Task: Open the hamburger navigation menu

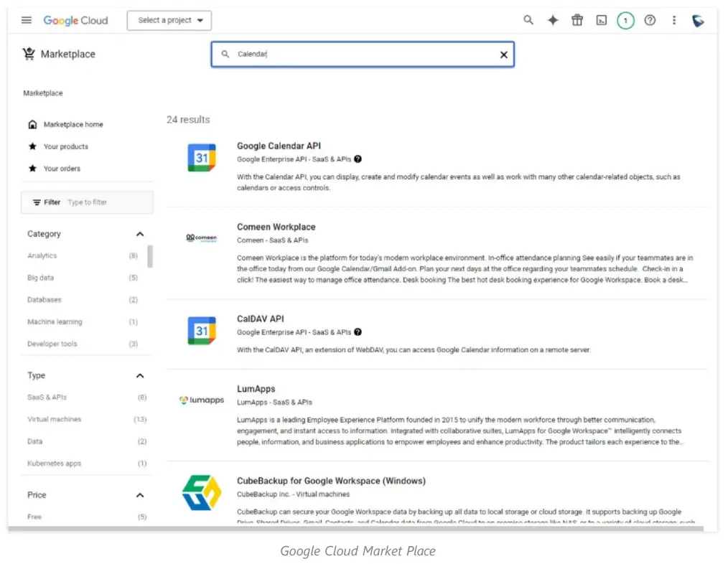Action: point(27,20)
